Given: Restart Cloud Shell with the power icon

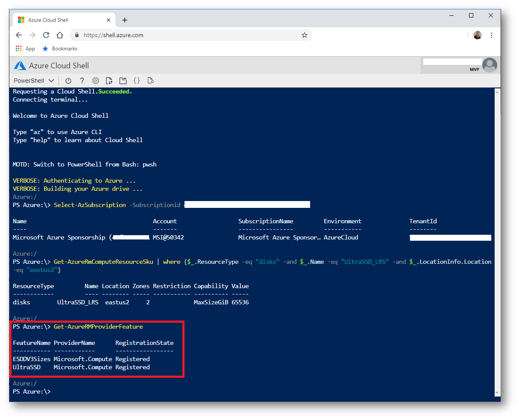Looking at the screenshot, I should [68, 81].
